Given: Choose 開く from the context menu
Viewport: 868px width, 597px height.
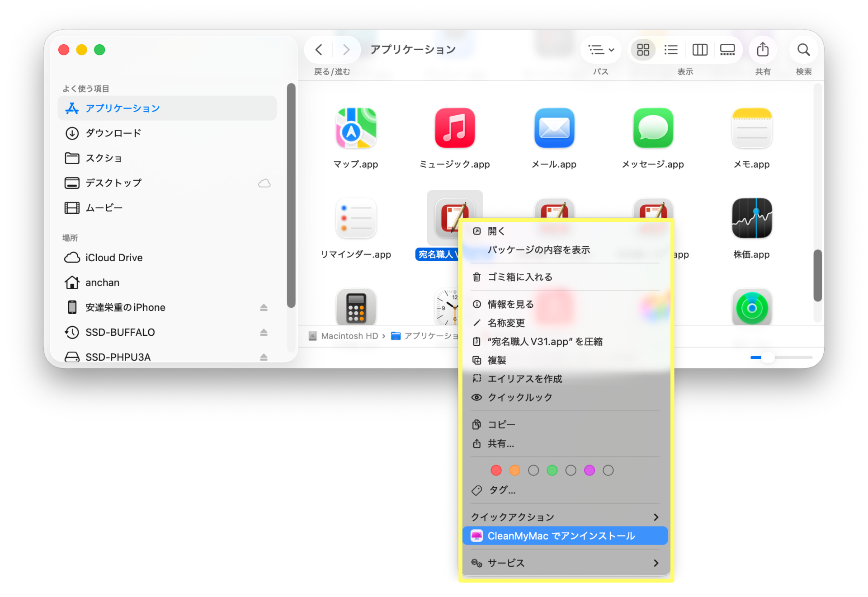Looking at the screenshot, I should [x=565, y=231].
